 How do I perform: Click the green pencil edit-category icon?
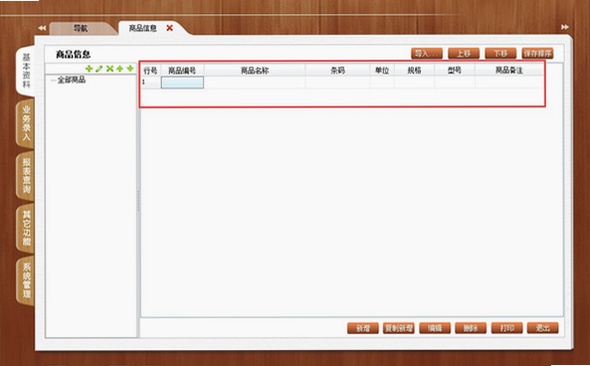99,68
